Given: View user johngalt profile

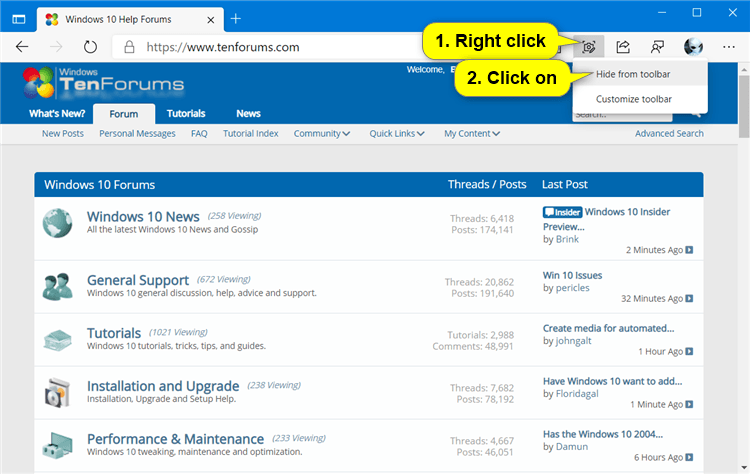Looking at the screenshot, I should coord(574,341).
